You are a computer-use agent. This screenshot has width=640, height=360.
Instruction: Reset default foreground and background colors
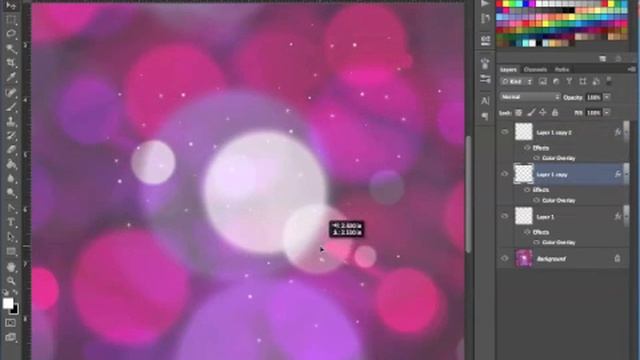[x=6, y=292]
